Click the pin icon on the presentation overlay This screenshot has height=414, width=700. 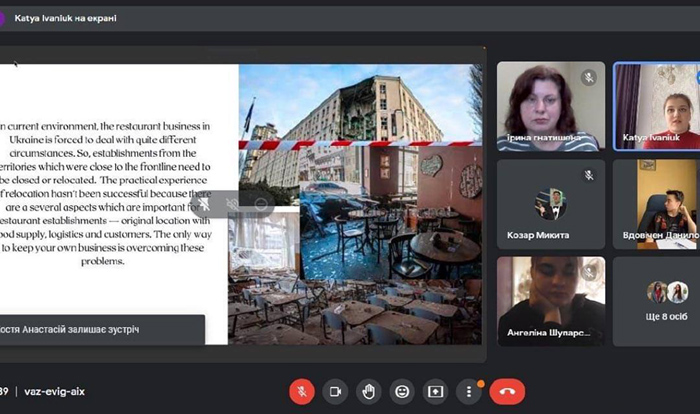tap(204, 204)
